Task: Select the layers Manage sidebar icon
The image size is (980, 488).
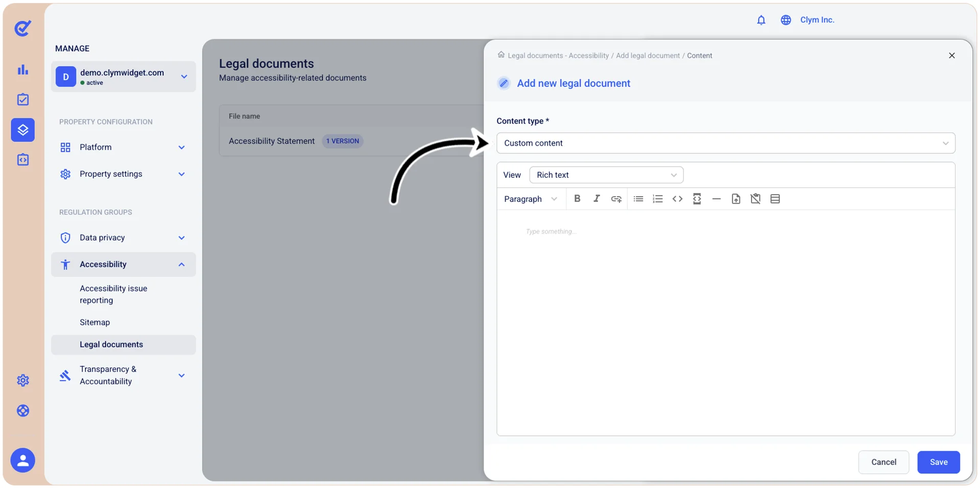Action: click(23, 130)
